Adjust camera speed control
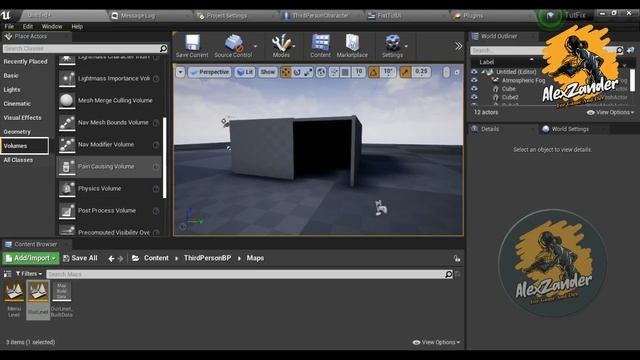Viewport: 640px width, 360px height. (x=446, y=72)
